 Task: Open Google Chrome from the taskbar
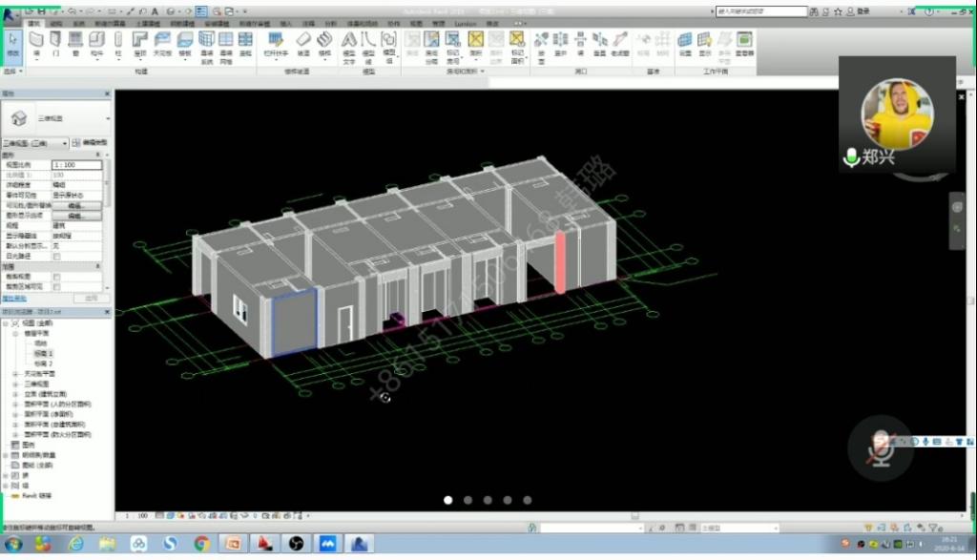[200, 543]
